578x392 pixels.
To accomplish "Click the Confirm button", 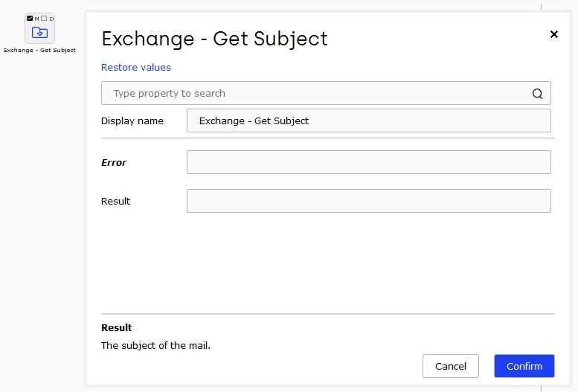I will (524, 366).
